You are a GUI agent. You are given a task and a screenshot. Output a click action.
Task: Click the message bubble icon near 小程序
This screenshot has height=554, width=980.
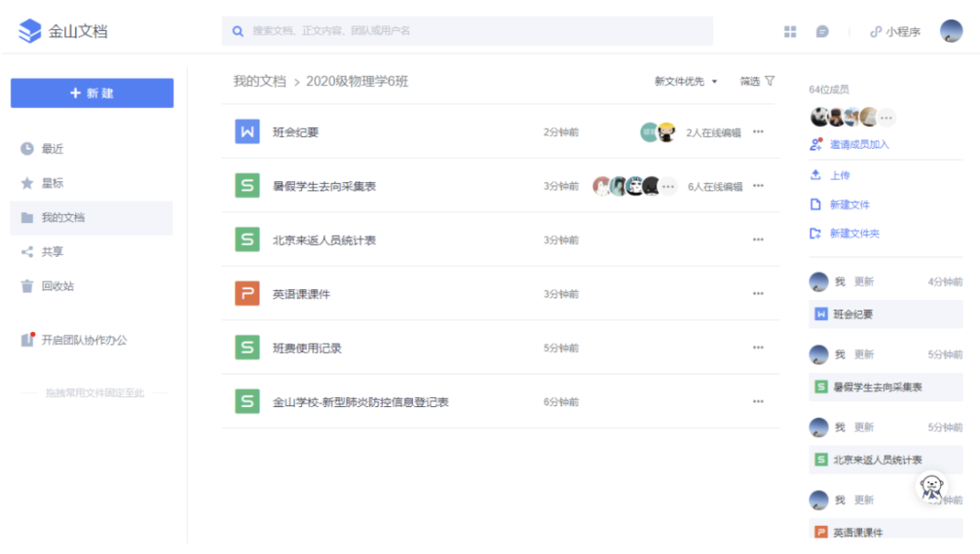click(823, 31)
